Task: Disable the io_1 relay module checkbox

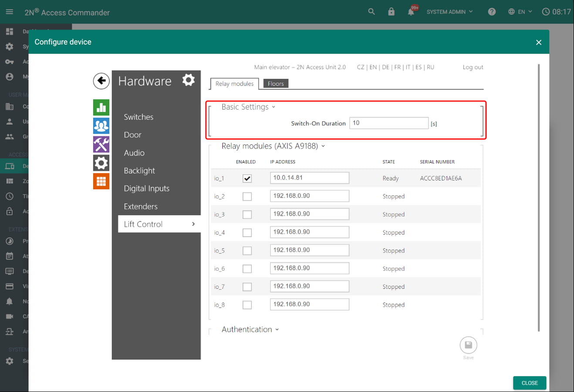Action: (247, 178)
